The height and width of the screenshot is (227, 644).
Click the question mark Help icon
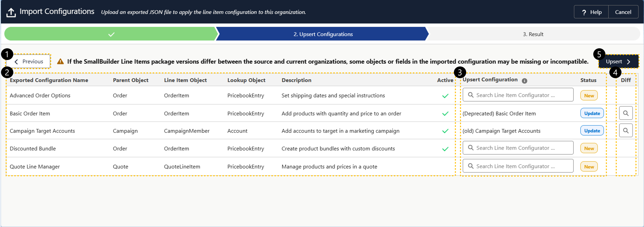point(584,12)
